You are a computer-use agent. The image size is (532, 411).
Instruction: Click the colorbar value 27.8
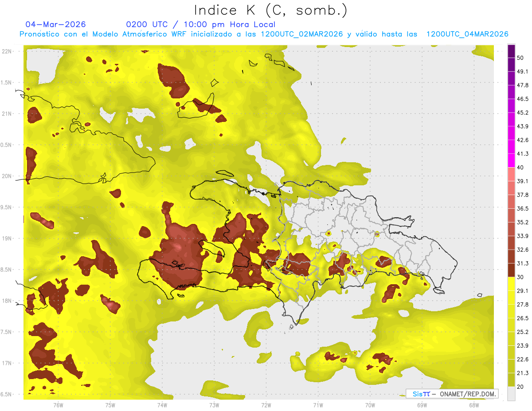click(x=522, y=305)
